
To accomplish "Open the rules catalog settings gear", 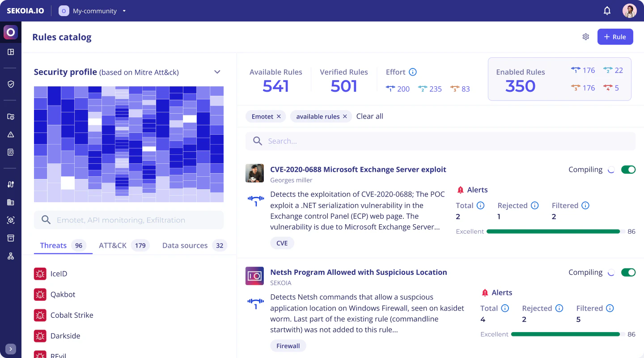I will point(586,37).
